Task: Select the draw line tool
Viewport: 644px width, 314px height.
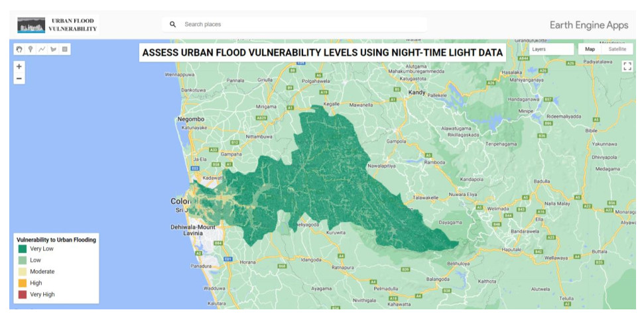Action: click(x=42, y=49)
